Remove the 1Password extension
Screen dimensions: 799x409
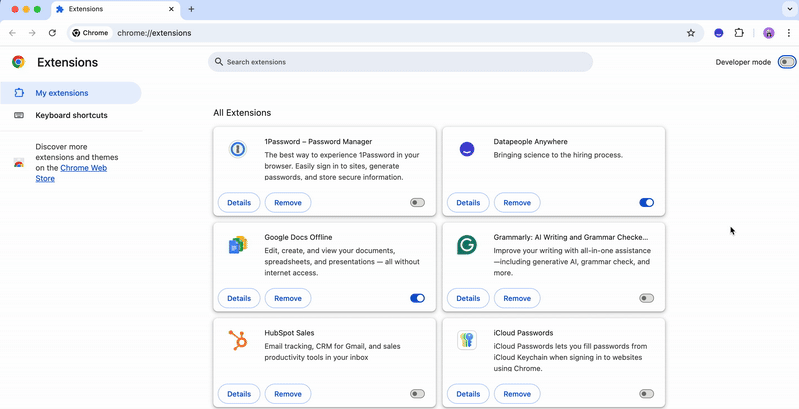pos(288,203)
